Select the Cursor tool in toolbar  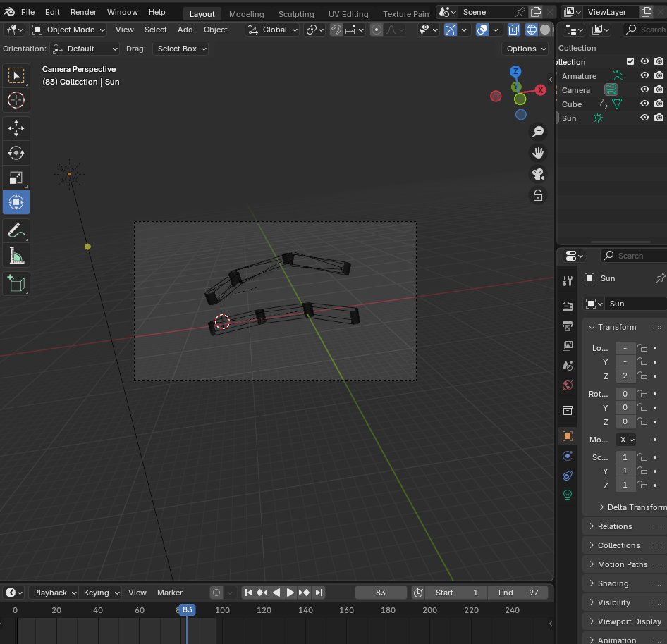click(16, 101)
